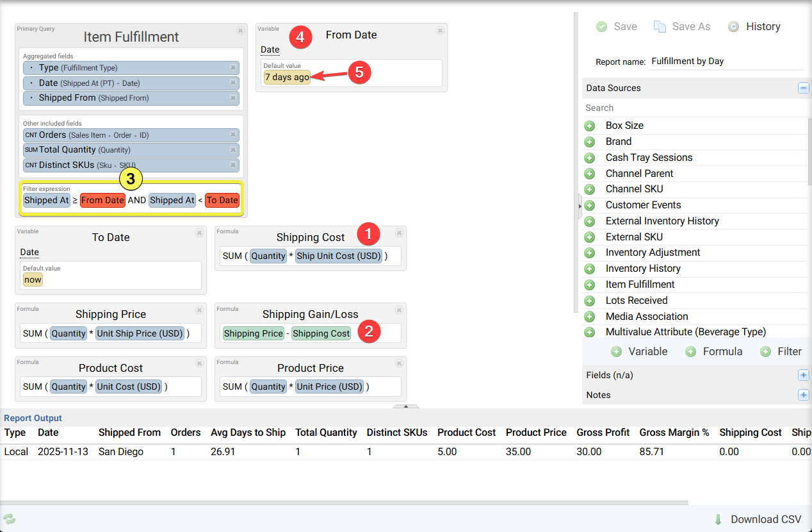Viewport: 812px width, 532px height.
Task: Expand the Notes section
Action: pyautogui.click(x=803, y=395)
